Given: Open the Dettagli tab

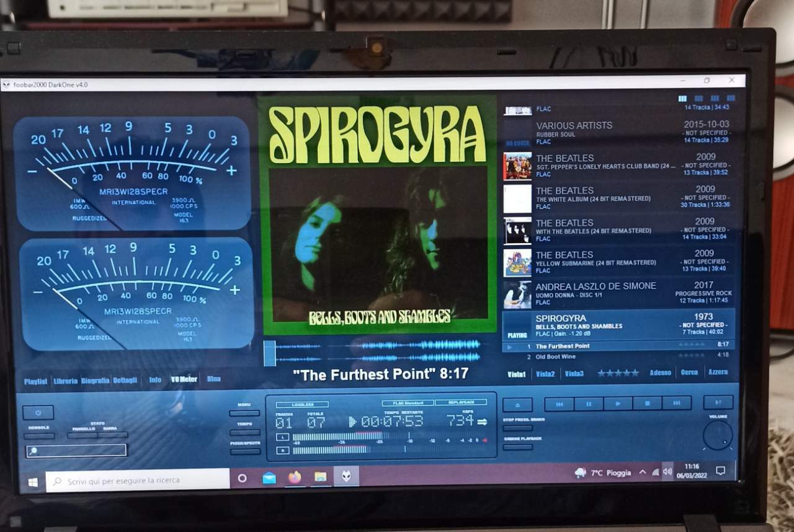Looking at the screenshot, I should (x=125, y=380).
